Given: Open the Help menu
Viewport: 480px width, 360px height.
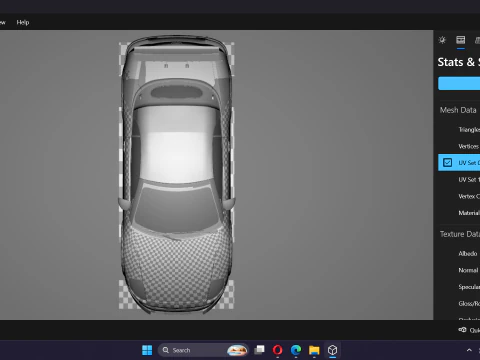Looking at the screenshot, I should pos(23,22).
